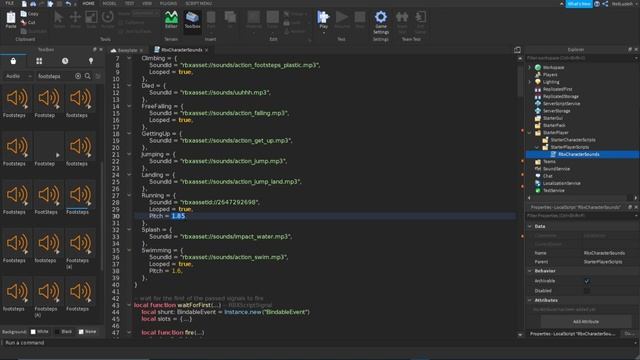Switch to the SCRIPT MENU tab
Image resolution: width=640 pixels, height=360 pixels.
click(198, 3)
